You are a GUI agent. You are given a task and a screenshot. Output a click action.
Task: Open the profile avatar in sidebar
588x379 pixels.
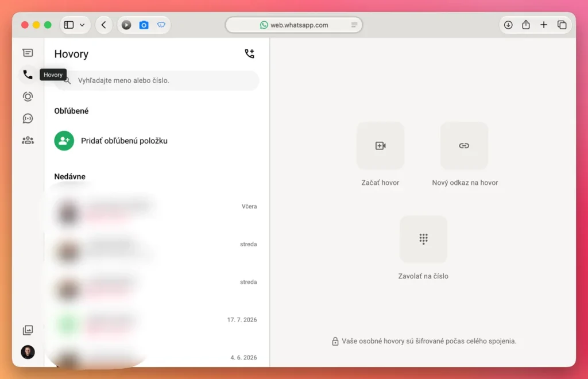(x=28, y=352)
